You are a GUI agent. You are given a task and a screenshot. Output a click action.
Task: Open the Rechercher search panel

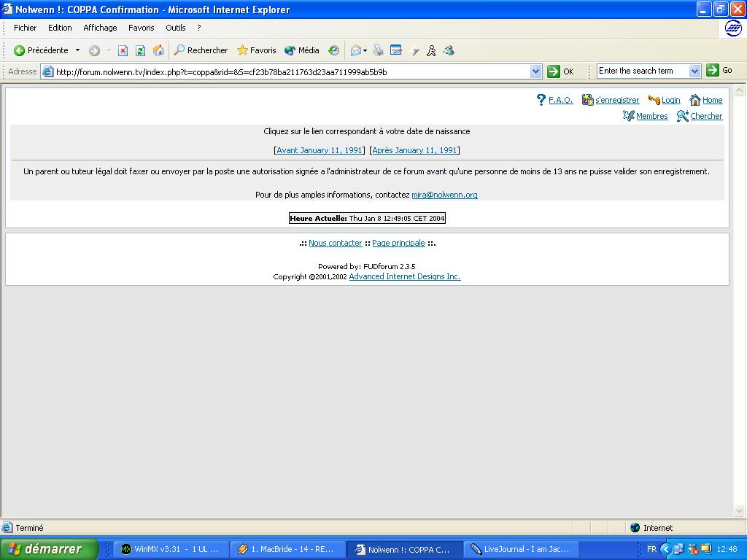[x=201, y=50]
